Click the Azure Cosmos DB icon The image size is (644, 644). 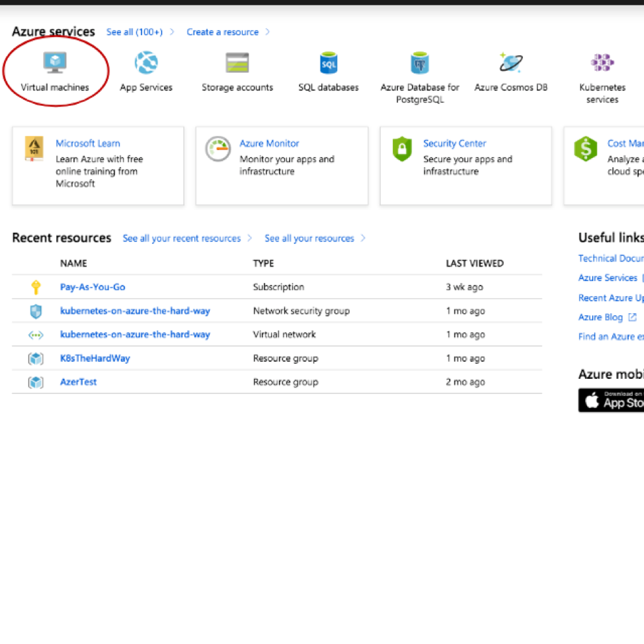pyautogui.click(x=510, y=63)
